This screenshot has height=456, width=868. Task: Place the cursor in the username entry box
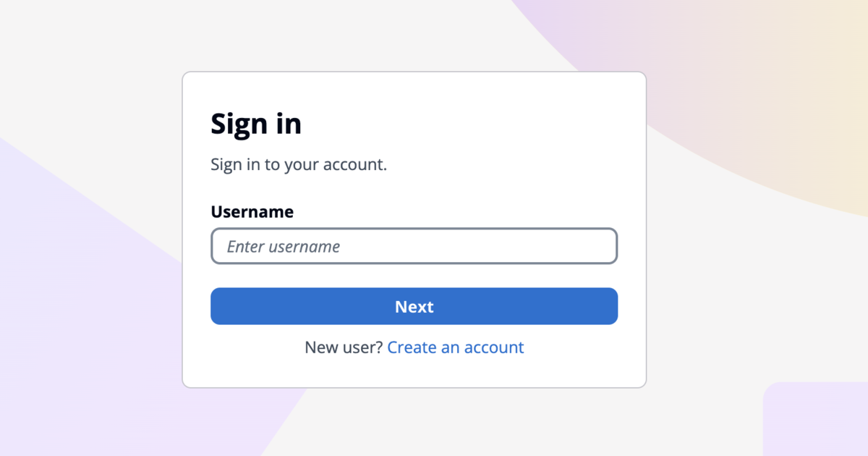414,246
